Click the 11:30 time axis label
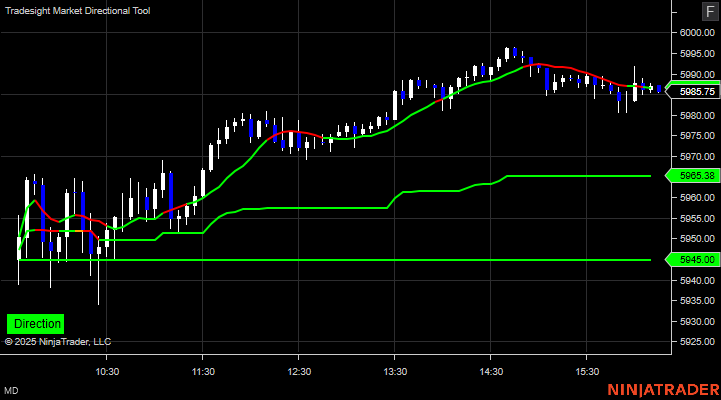 point(203,371)
